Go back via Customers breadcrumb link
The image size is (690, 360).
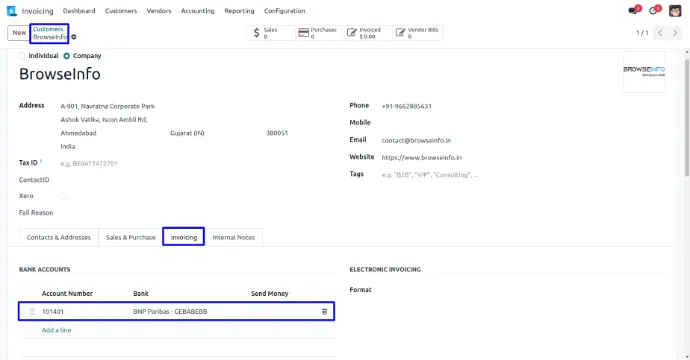pyautogui.click(x=48, y=29)
